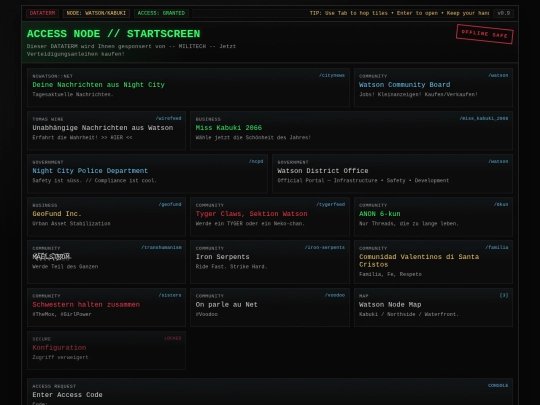540x405 pixels.
Task: Open the Iron Serpents tile
Action: point(270,262)
